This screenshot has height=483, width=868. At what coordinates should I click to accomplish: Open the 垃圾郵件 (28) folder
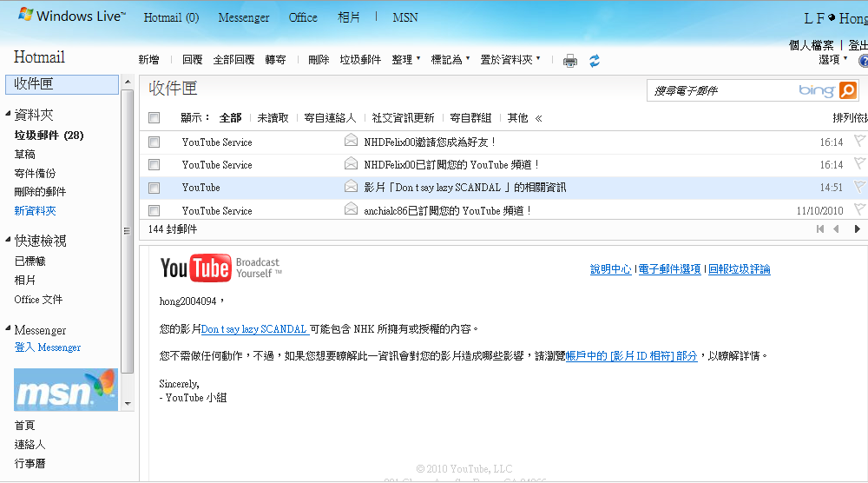49,136
